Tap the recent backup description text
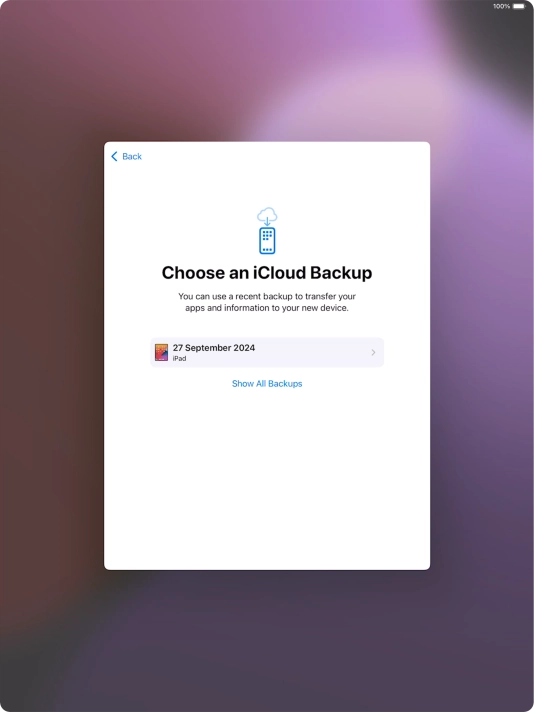 click(267, 302)
